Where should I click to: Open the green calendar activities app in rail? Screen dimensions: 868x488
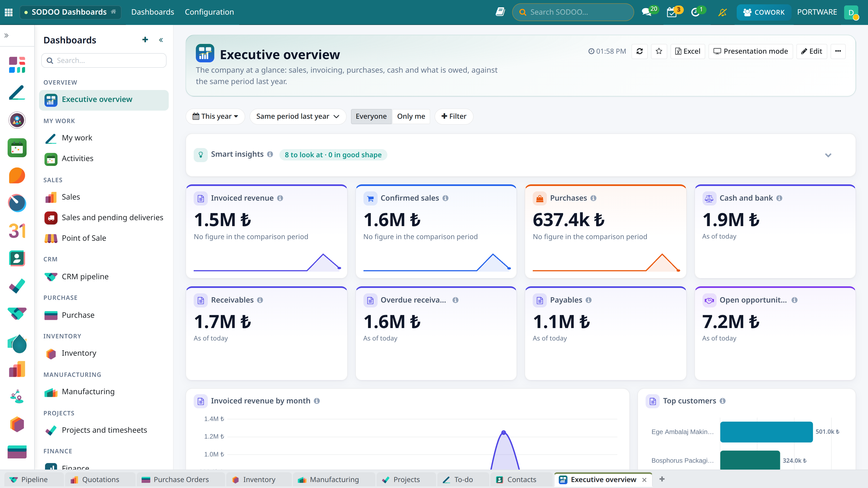click(x=17, y=148)
